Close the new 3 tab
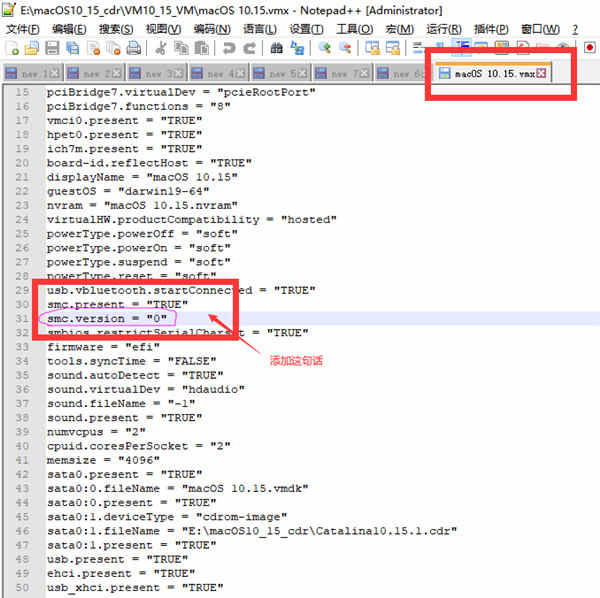This screenshot has height=598, width=600. pyautogui.click(x=179, y=73)
